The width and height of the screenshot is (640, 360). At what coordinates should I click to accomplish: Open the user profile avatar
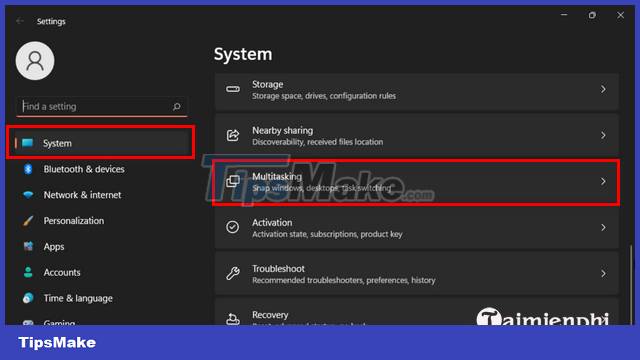click(35, 61)
